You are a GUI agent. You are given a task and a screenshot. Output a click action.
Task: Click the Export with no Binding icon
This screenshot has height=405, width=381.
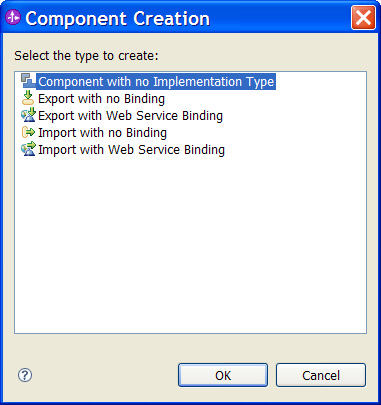click(x=28, y=98)
